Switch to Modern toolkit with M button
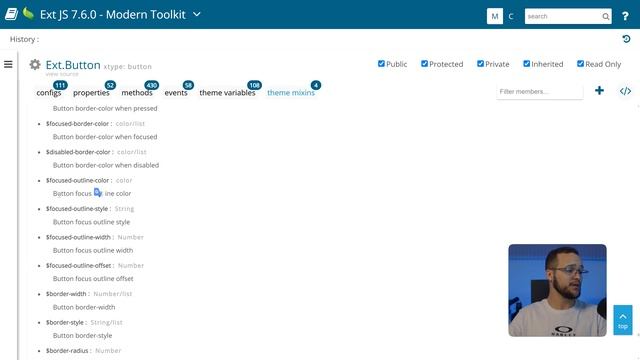Image resolution: width=640 pixels, height=360 pixels. coord(495,16)
